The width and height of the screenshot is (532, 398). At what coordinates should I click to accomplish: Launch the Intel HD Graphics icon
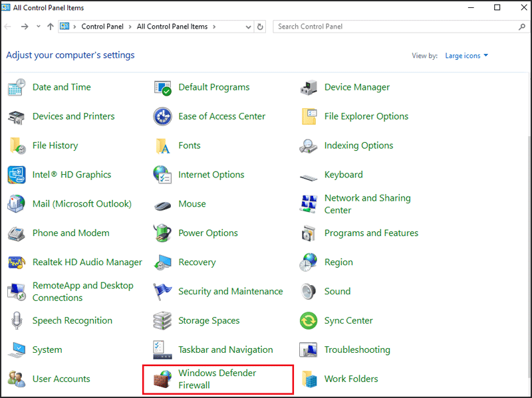coord(16,175)
